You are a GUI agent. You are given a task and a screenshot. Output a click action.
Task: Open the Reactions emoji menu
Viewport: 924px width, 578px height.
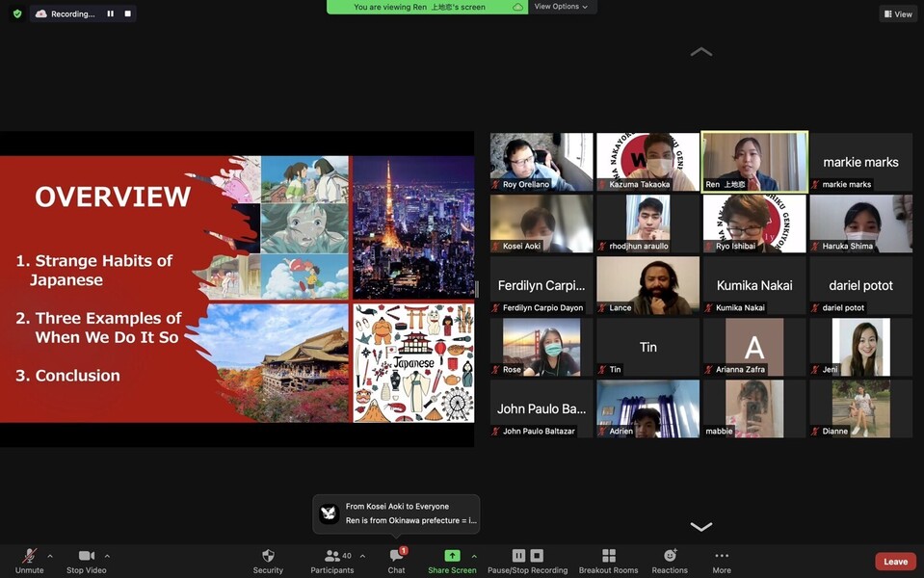pyautogui.click(x=670, y=561)
